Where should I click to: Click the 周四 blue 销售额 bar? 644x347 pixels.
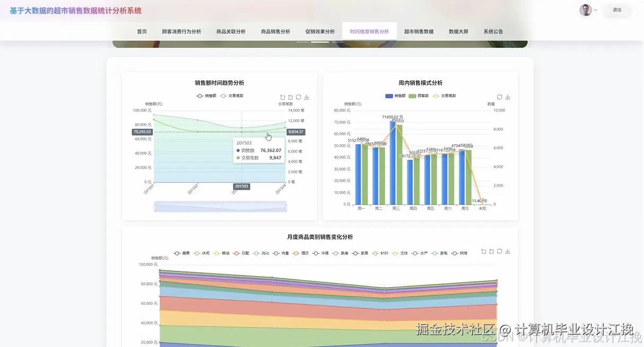click(x=410, y=182)
